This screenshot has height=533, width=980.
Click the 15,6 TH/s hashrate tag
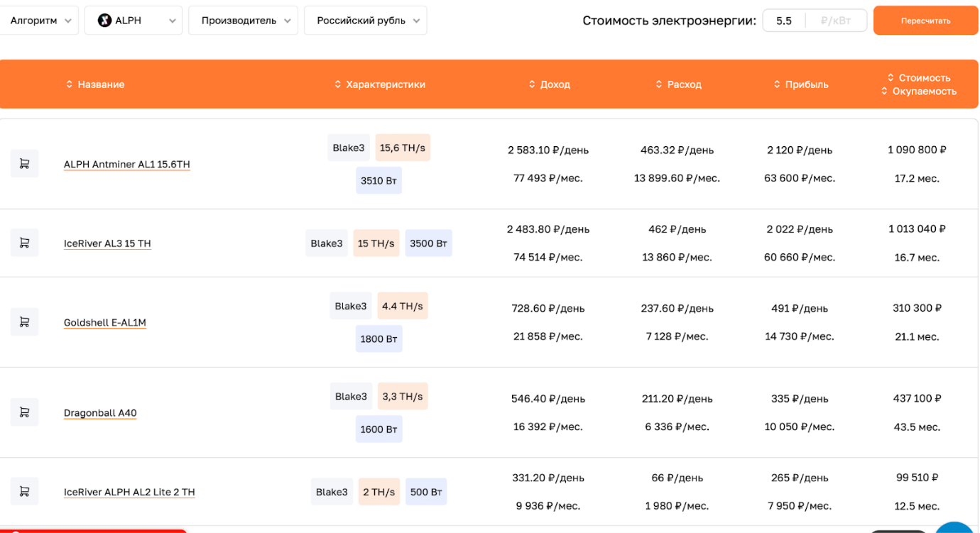pyautogui.click(x=403, y=148)
